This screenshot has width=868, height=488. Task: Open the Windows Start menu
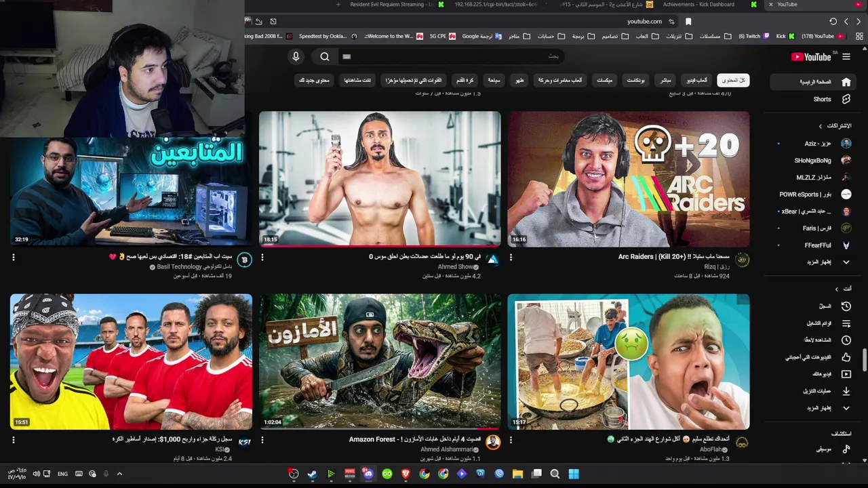tap(574, 474)
